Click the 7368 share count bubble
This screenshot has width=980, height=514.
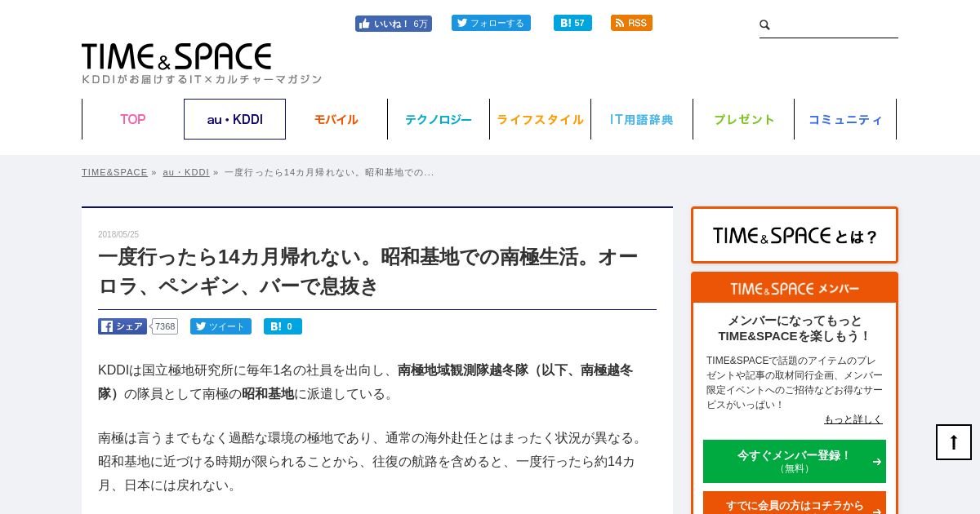point(165,326)
